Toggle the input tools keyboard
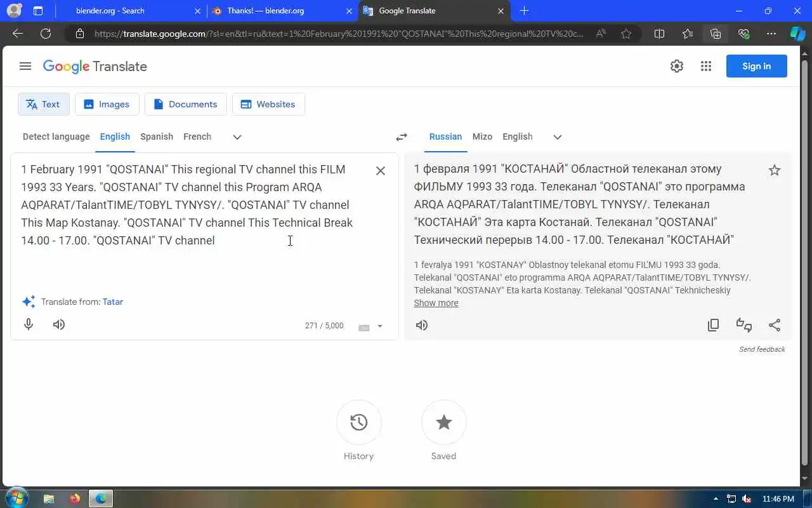812x508 pixels. coord(364,327)
